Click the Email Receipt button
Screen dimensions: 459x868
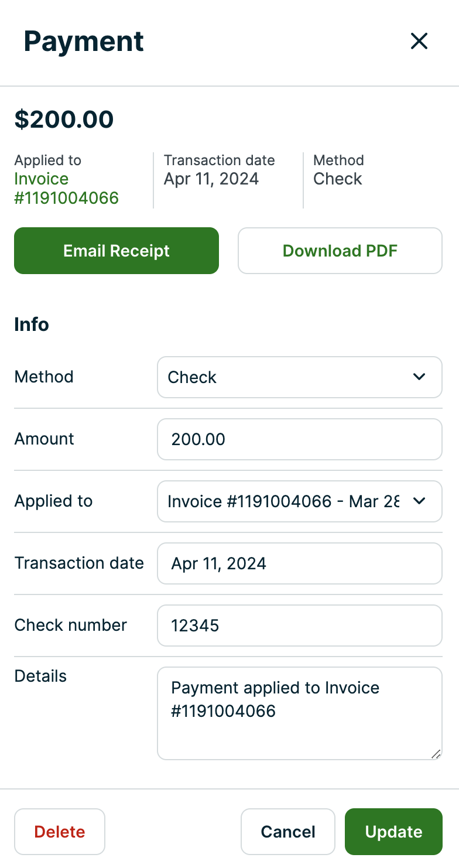pyautogui.click(x=116, y=251)
